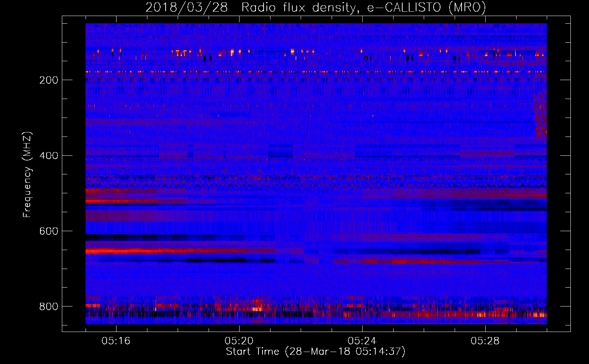The height and width of the screenshot is (364, 589).
Task: Click the 05:24 time tick label
Action: (362, 341)
